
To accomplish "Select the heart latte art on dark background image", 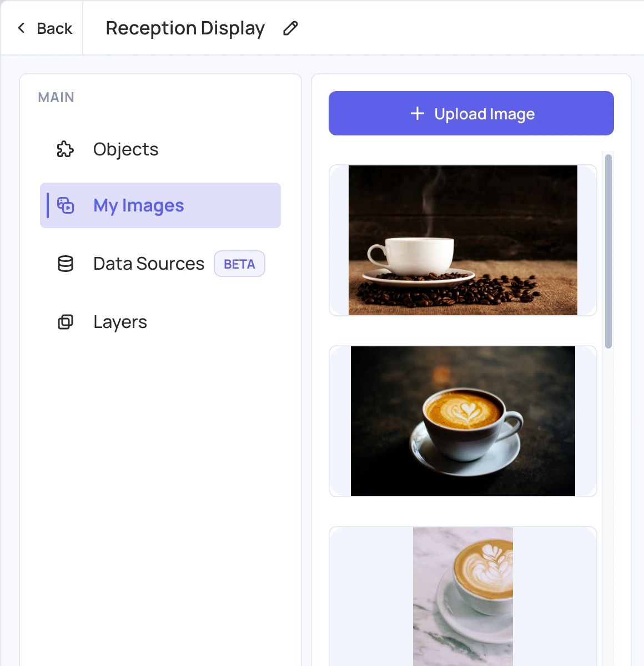I will (x=463, y=421).
